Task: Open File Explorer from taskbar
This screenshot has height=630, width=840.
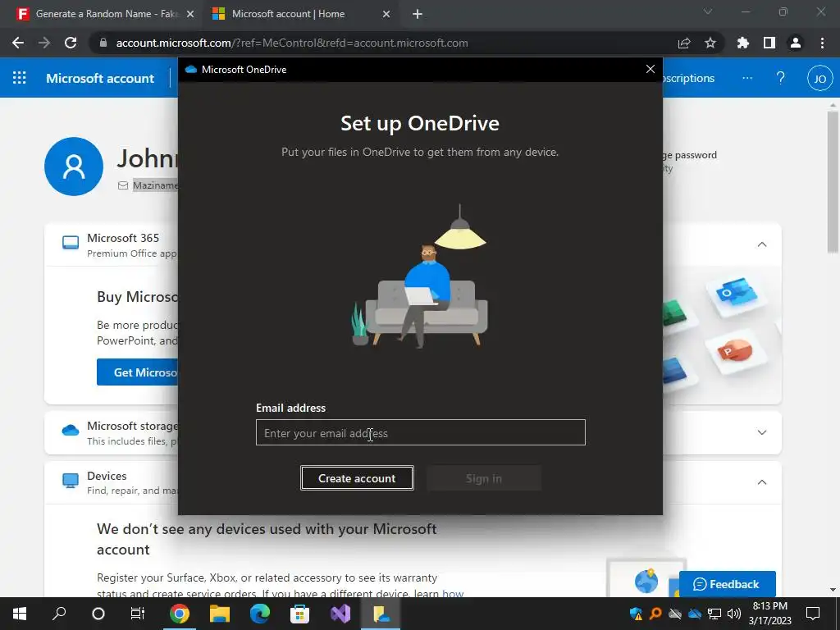Action: coord(220,614)
